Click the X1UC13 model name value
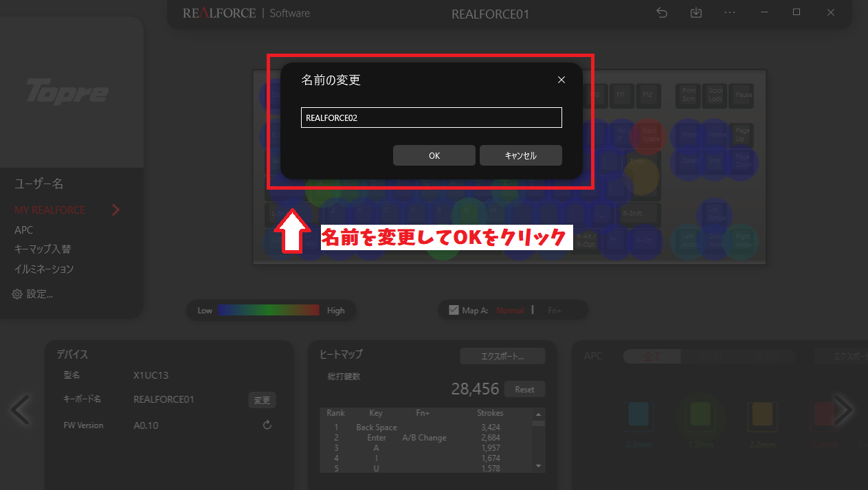The width and height of the screenshot is (868, 490). (151, 375)
